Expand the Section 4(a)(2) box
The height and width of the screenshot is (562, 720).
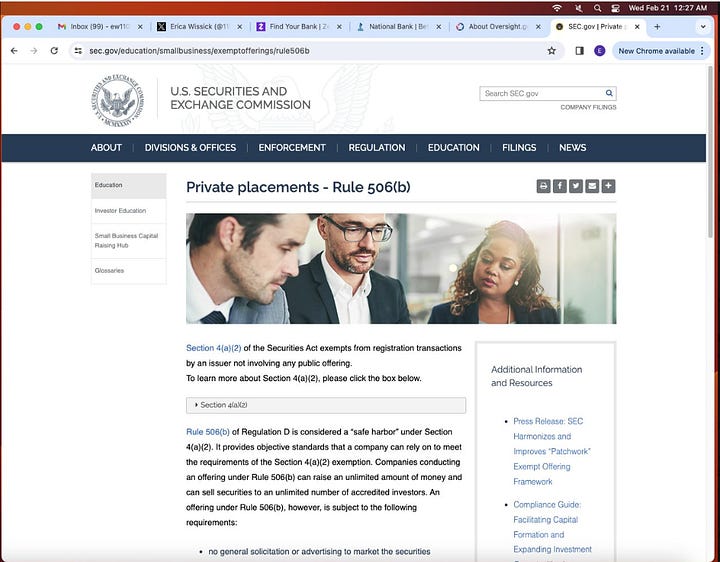pyautogui.click(x=326, y=405)
